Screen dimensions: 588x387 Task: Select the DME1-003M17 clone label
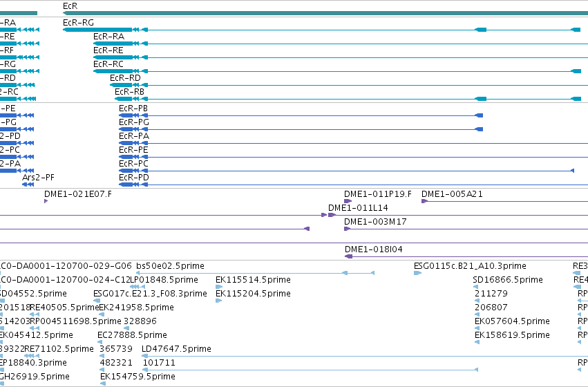[x=375, y=222]
